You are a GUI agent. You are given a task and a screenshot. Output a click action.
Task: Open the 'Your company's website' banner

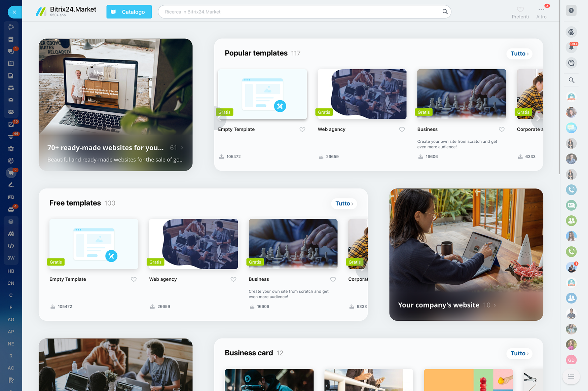(466, 254)
